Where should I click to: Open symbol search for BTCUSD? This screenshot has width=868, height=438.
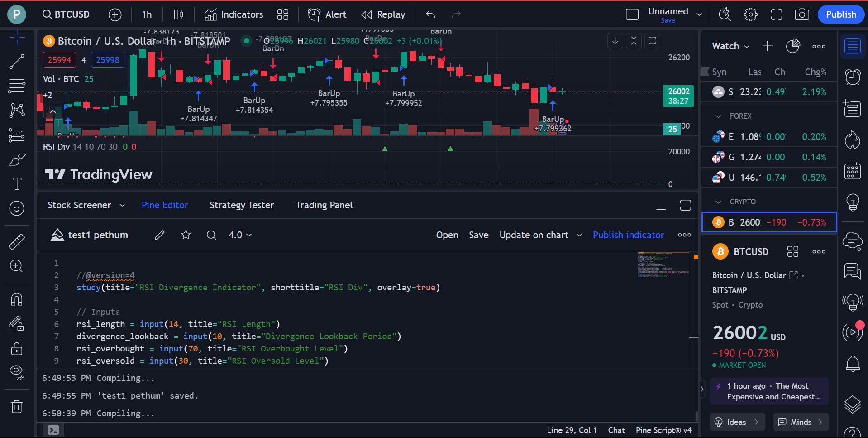click(66, 14)
